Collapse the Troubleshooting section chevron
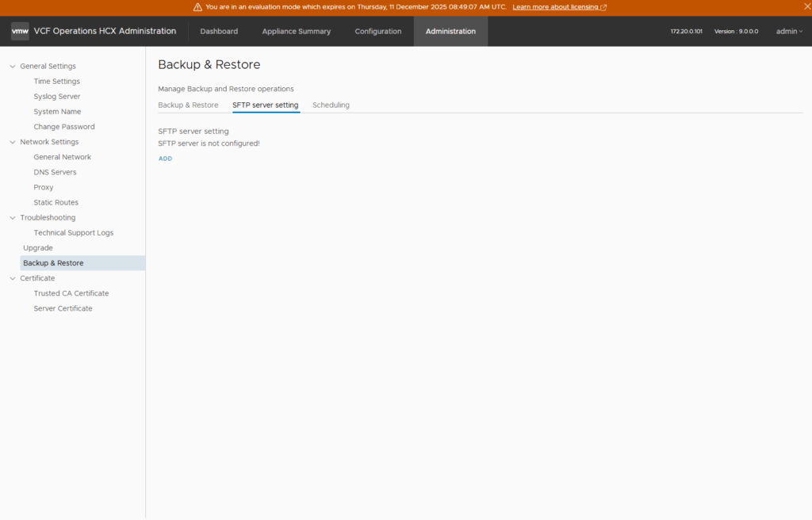This screenshot has width=812, height=520. click(13, 218)
